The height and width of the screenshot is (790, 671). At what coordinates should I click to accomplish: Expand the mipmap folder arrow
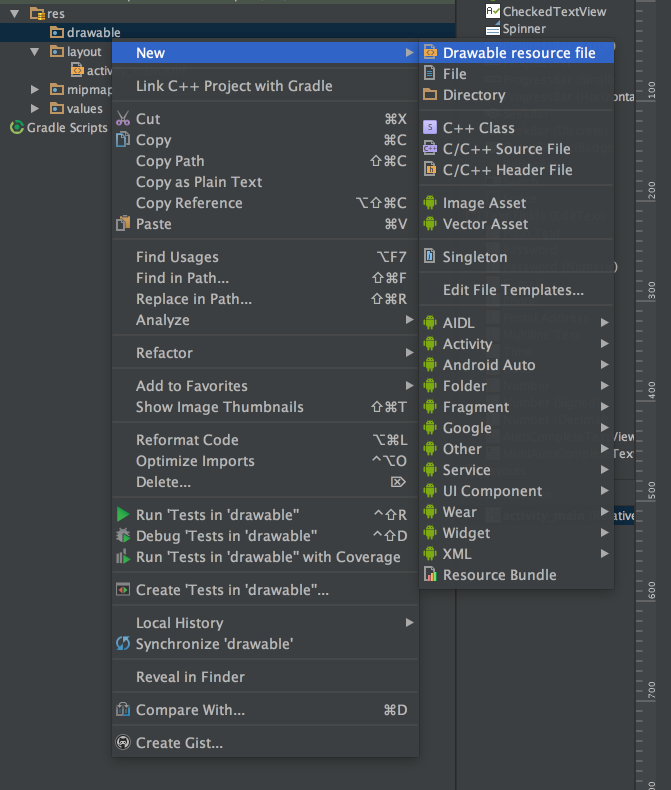pos(35,90)
